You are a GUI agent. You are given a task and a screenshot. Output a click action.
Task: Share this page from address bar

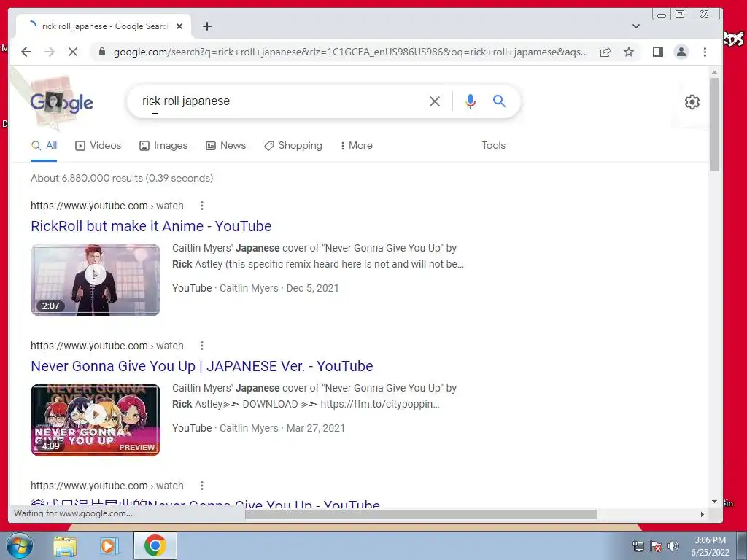click(x=605, y=52)
